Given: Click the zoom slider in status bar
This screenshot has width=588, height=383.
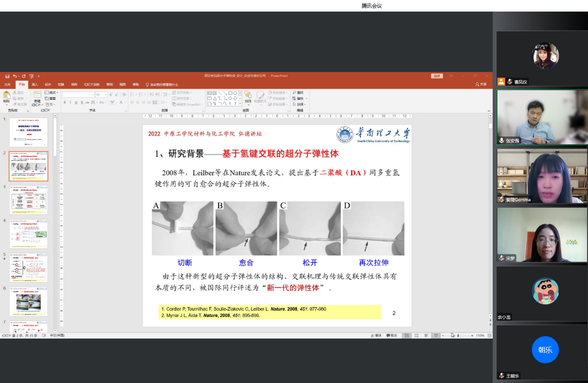Looking at the screenshot, I should 458,335.
